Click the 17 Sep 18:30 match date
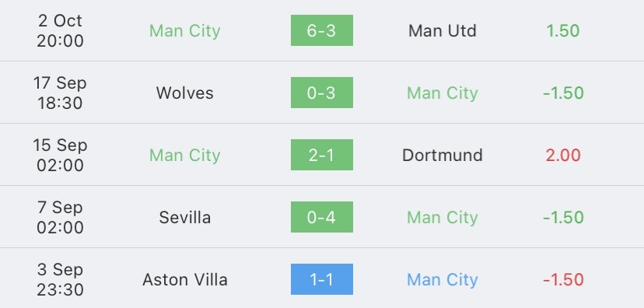Screen dimensions: 644x308 click(x=60, y=93)
